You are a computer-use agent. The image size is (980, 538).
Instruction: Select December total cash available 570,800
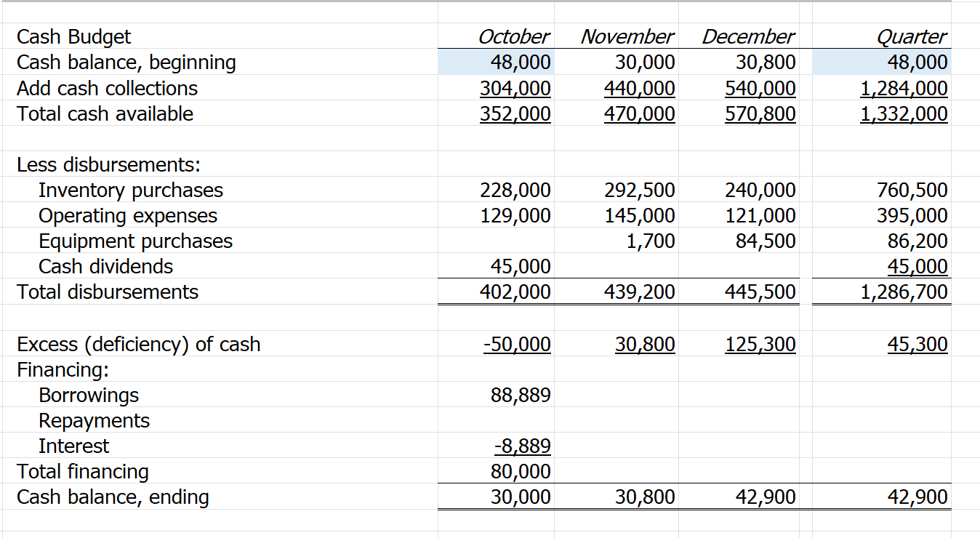point(760,113)
